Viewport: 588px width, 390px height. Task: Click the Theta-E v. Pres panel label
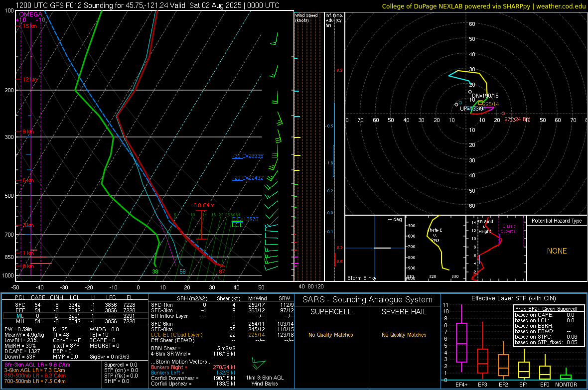pyautogui.click(x=435, y=235)
